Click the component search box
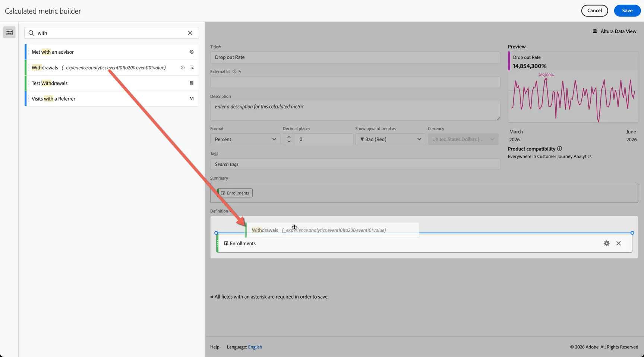 (x=111, y=33)
